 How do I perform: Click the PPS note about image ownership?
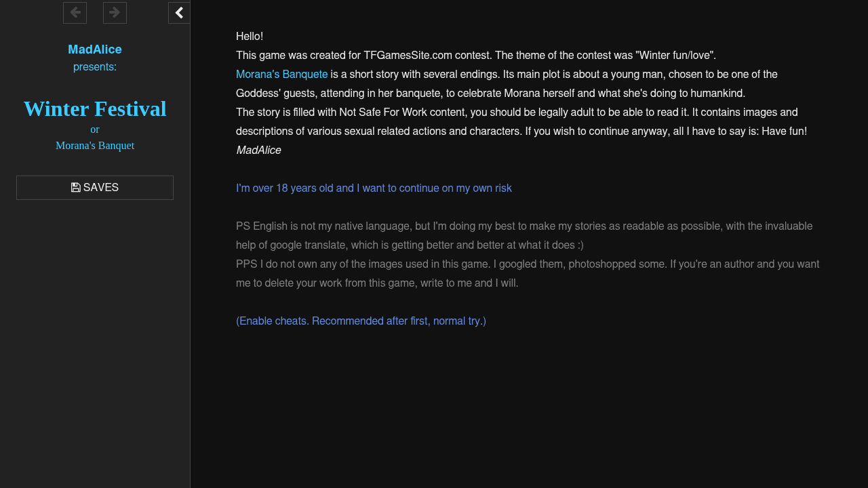coord(527,264)
